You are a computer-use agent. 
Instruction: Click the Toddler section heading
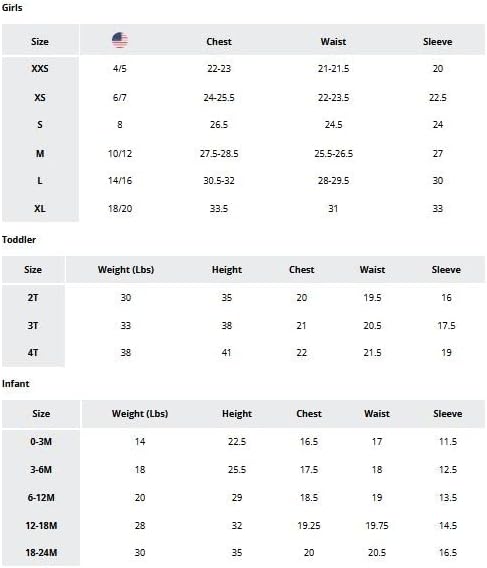click(x=19, y=239)
